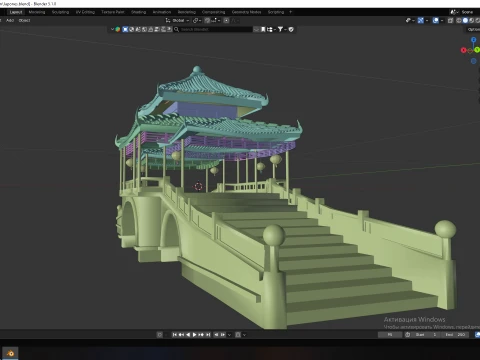Select the Layout workspace tab

pos(16,12)
